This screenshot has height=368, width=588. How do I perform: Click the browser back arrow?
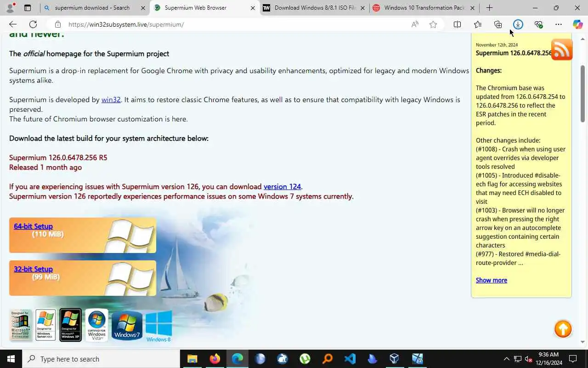13,24
